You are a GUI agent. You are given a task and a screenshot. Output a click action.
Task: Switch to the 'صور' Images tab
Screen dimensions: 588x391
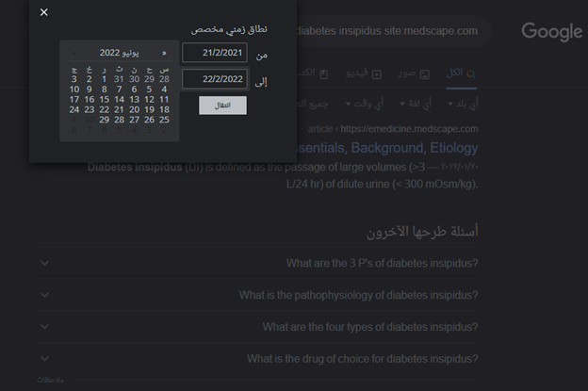[x=413, y=73]
